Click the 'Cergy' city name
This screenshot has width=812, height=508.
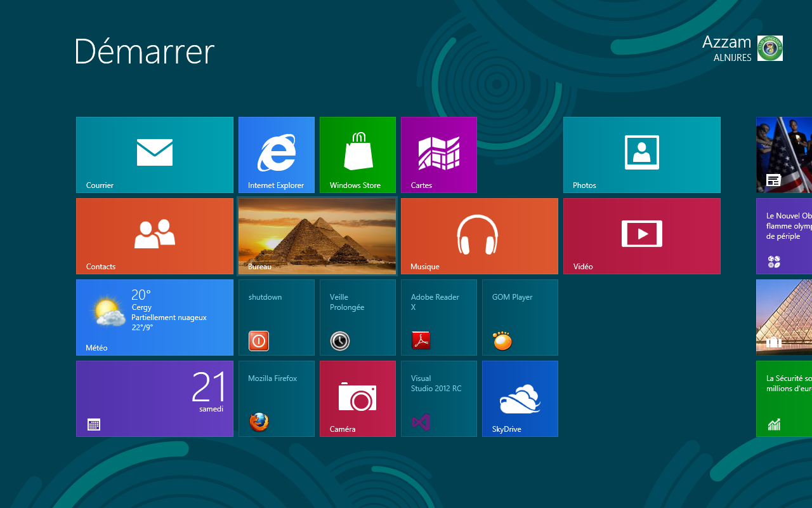pos(141,307)
